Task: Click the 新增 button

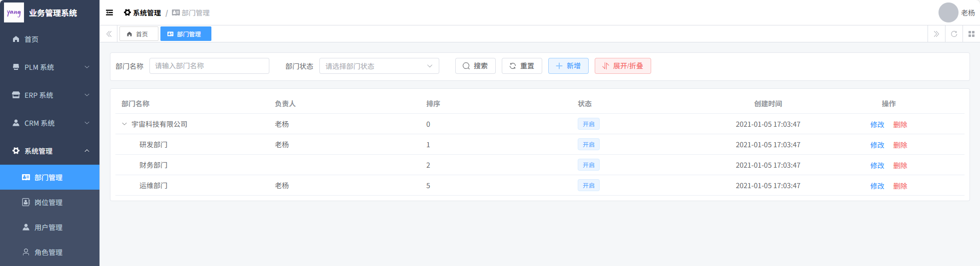Action: pos(568,66)
